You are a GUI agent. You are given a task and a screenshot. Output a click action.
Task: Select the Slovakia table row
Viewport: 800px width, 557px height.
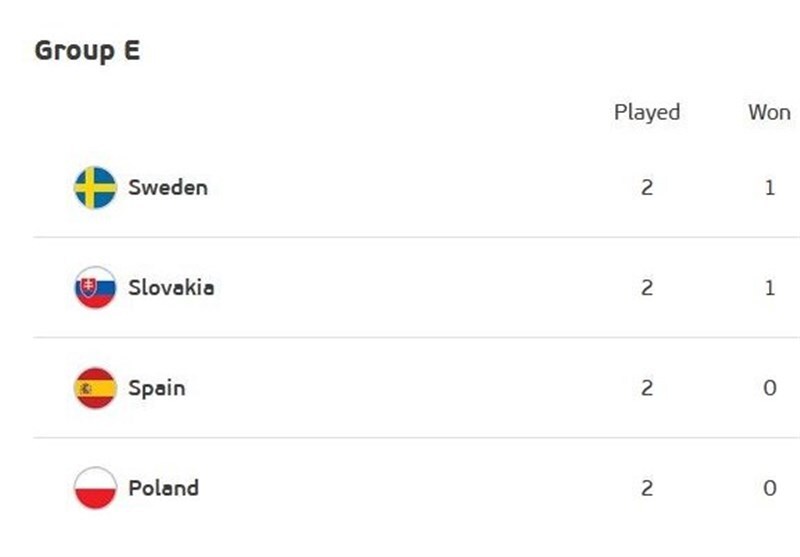coord(400,288)
